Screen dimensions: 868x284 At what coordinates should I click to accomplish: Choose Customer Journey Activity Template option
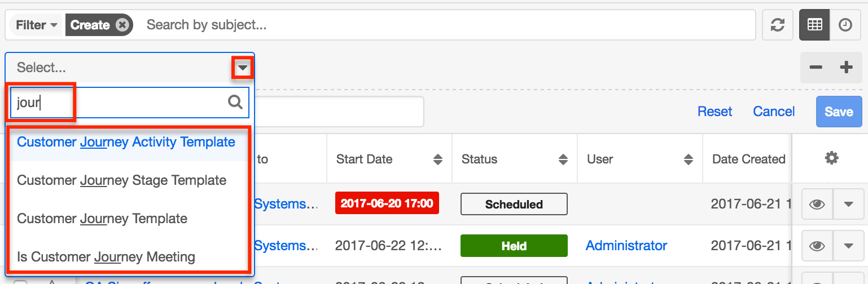126,142
